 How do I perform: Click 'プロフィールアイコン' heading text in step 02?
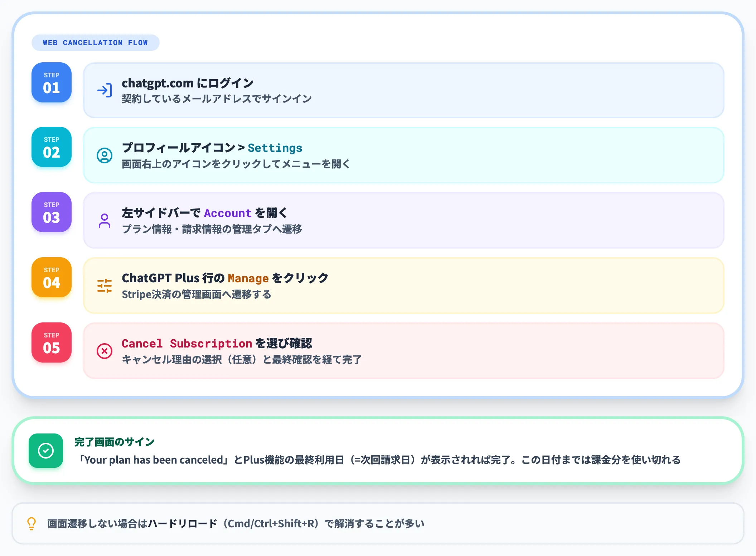tap(179, 148)
